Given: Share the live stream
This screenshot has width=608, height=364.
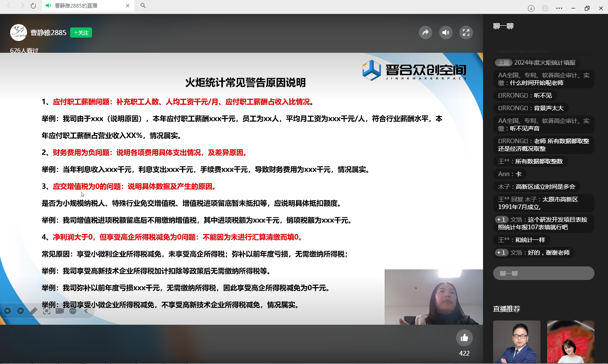Looking at the screenshot, I should coord(426,33).
